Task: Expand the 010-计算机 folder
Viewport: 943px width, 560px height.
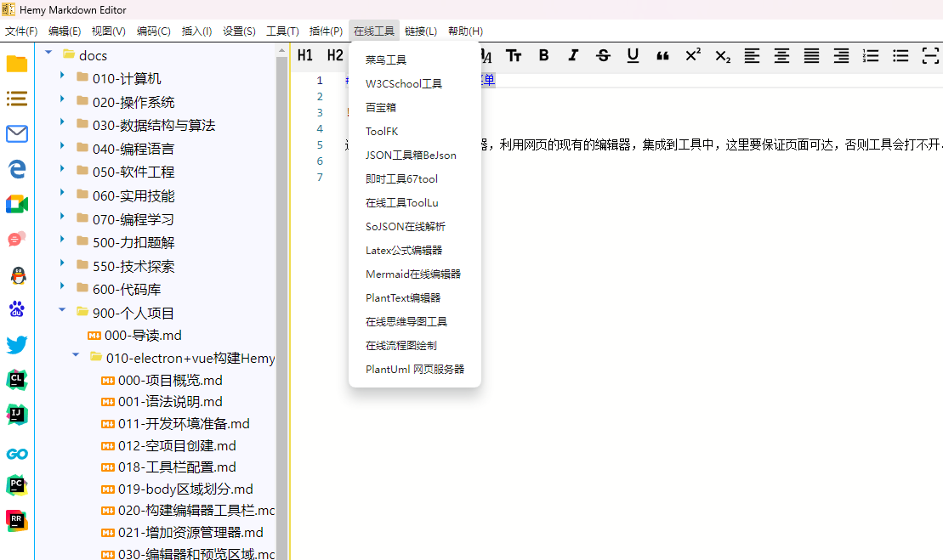Action: tap(62, 76)
